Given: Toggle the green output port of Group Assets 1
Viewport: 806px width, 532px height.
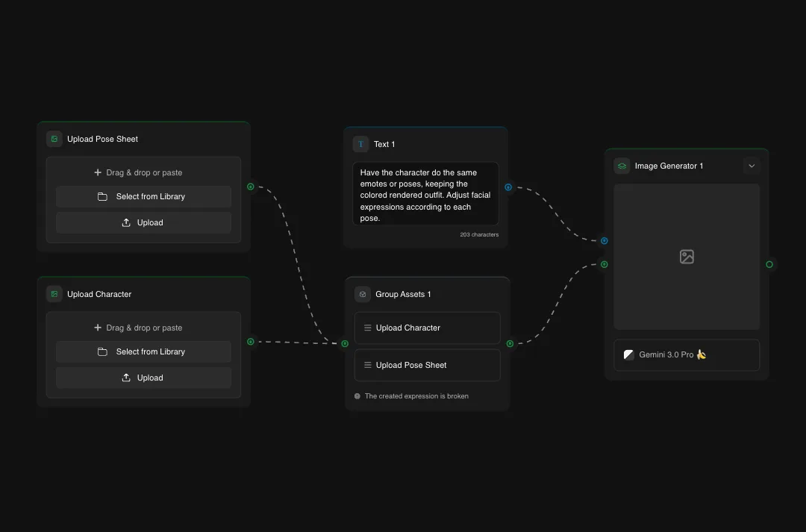Looking at the screenshot, I should point(509,344).
